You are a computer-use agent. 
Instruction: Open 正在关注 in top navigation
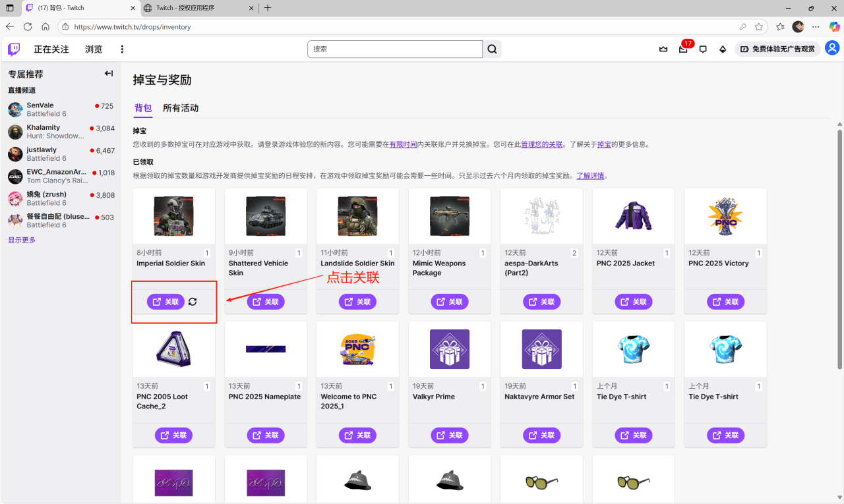coord(51,49)
